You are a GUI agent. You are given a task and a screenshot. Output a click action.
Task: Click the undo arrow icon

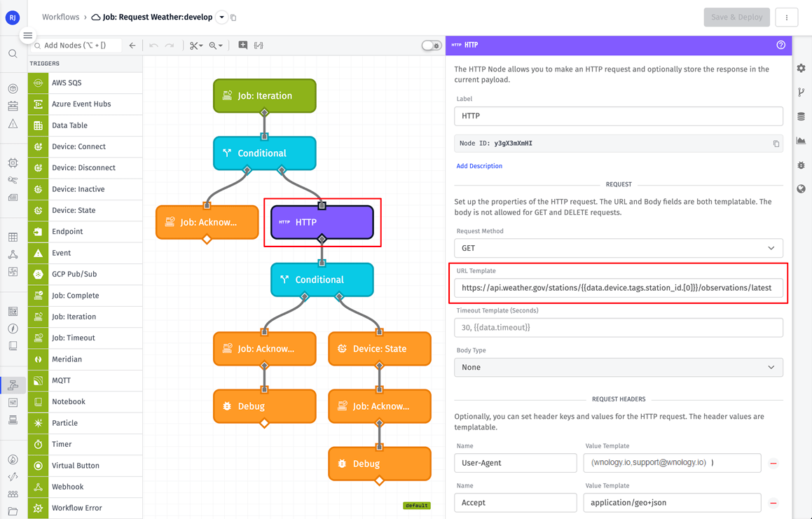[x=153, y=46]
